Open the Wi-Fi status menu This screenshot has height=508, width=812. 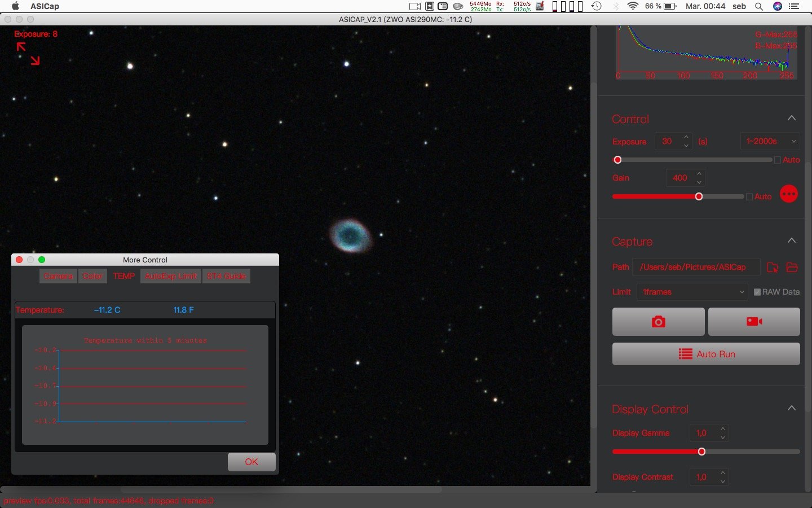pos(633,6)
